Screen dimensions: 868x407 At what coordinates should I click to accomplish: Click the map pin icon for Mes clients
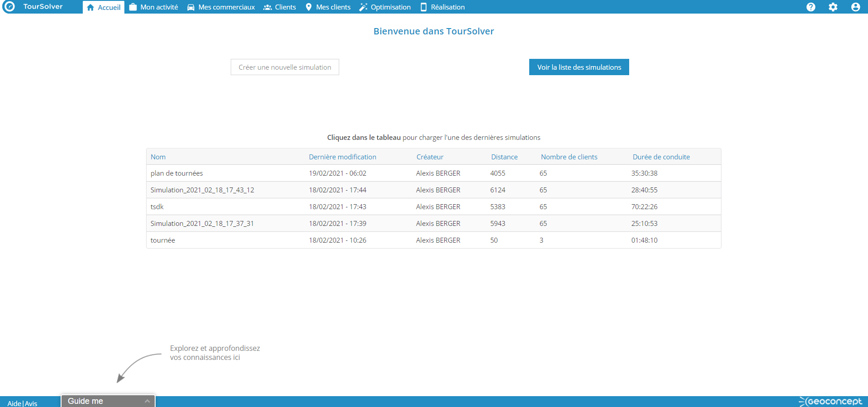coord(308,7)
